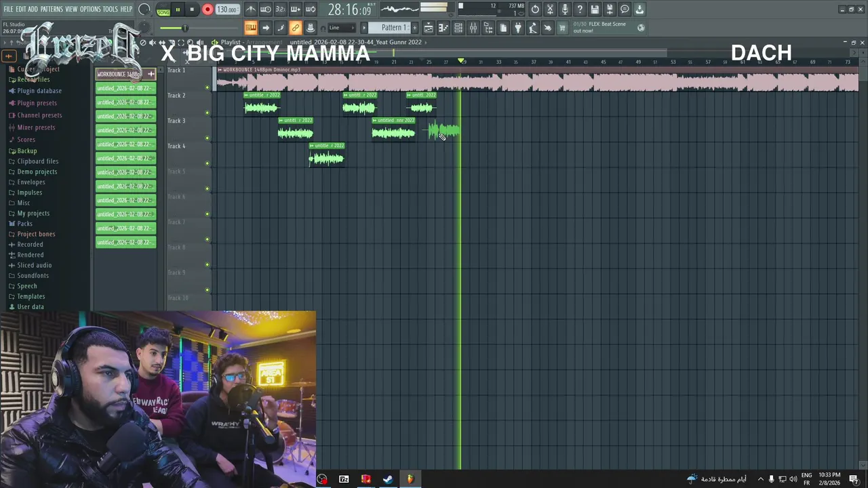868x488 pixels.
Task: Select the WORKBOUNCE clip in picker
Action: [126, 74]
